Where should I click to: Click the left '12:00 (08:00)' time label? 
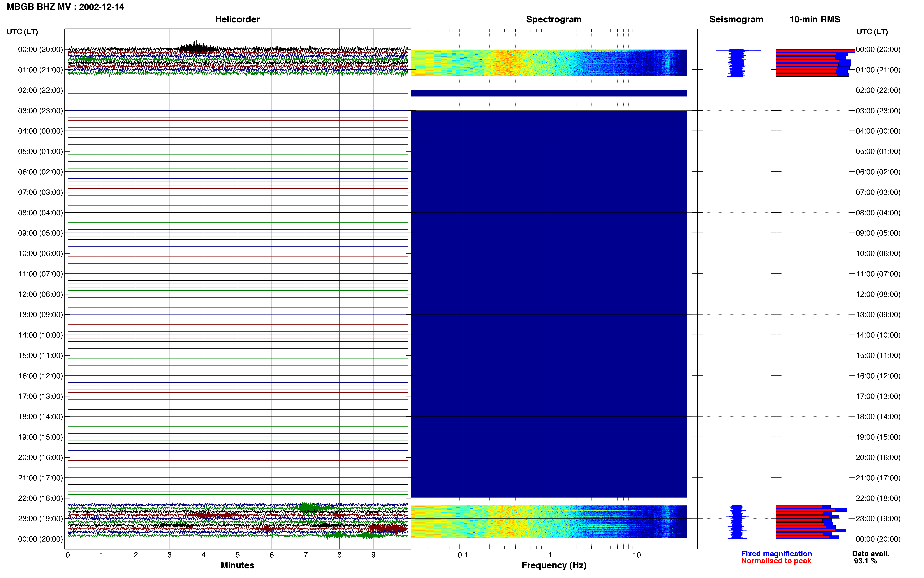(x=41, y=294)
